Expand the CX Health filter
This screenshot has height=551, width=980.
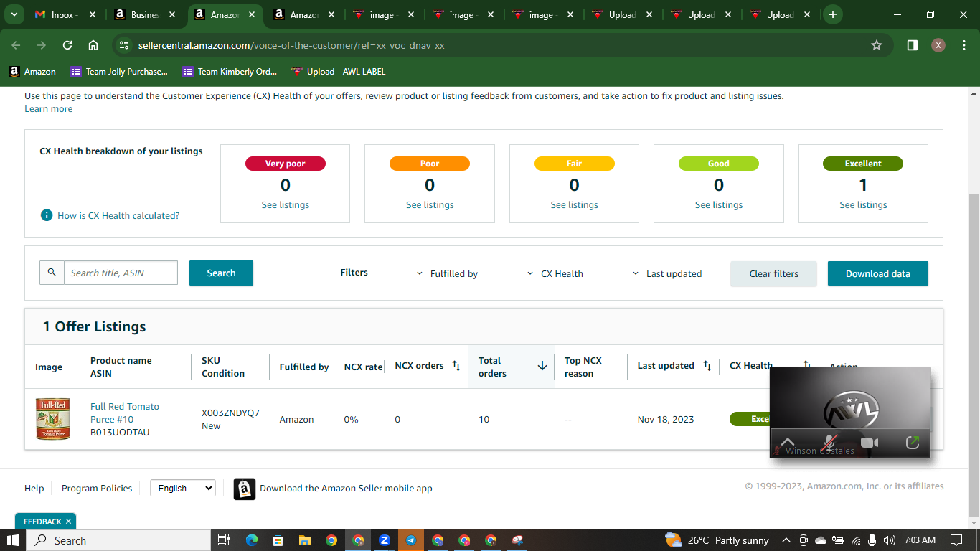555,273
